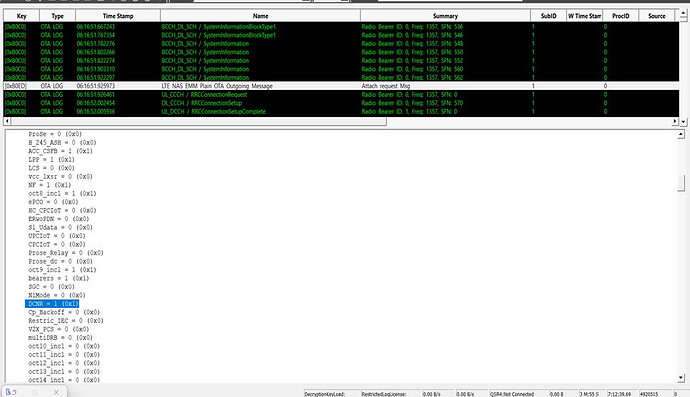Select the ACC_CSFB = 1 line

click(x=60, y=151)
